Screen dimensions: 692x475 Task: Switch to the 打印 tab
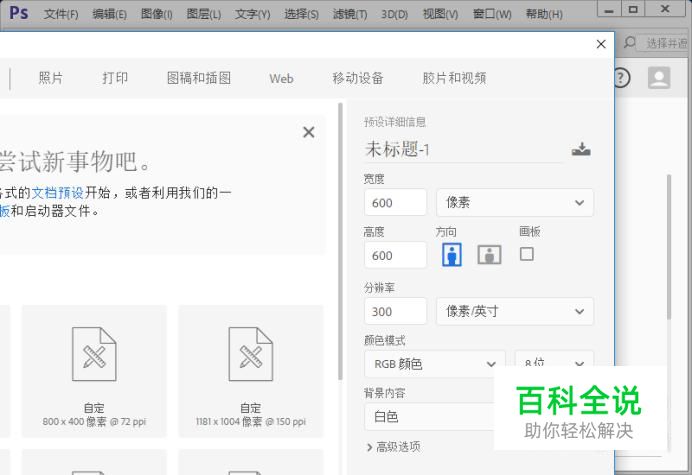click(x=115, y=78)
